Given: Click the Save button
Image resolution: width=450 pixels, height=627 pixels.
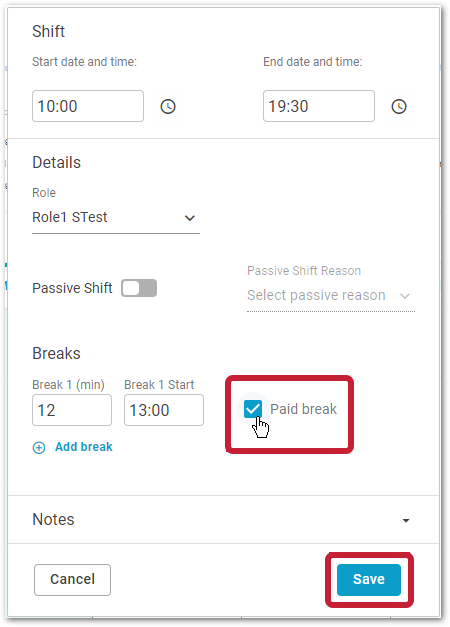Looking at the screenshot, I should pos(369,579).
